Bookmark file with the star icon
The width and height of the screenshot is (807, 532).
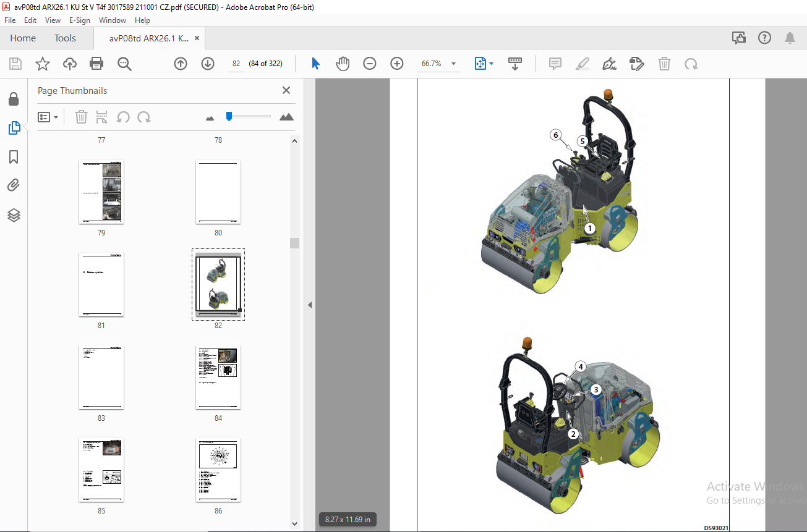point(42,64)
